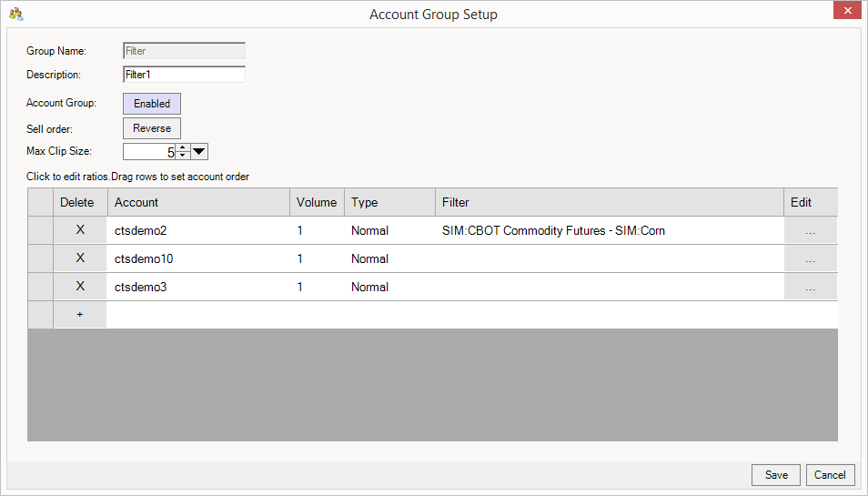Delete the ctsdemo2 account row
This screenshot has height=496, width=868.
[x=80, y=230]
